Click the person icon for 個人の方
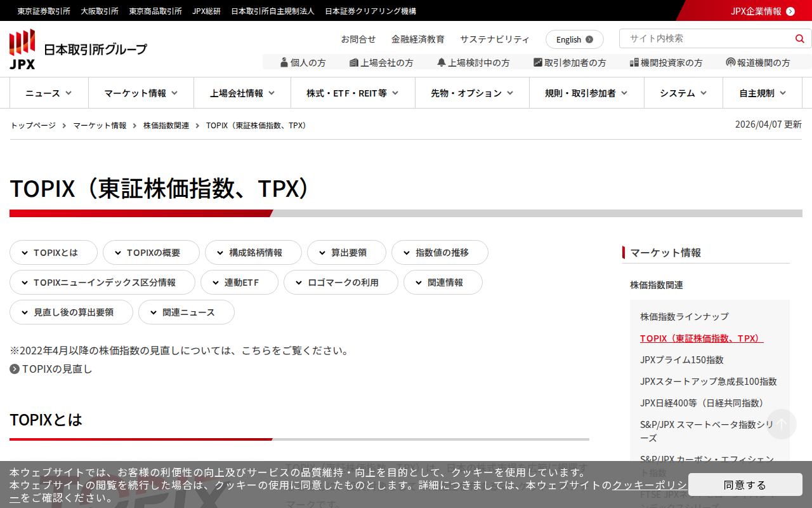812x508 pixels. (284, 62)
